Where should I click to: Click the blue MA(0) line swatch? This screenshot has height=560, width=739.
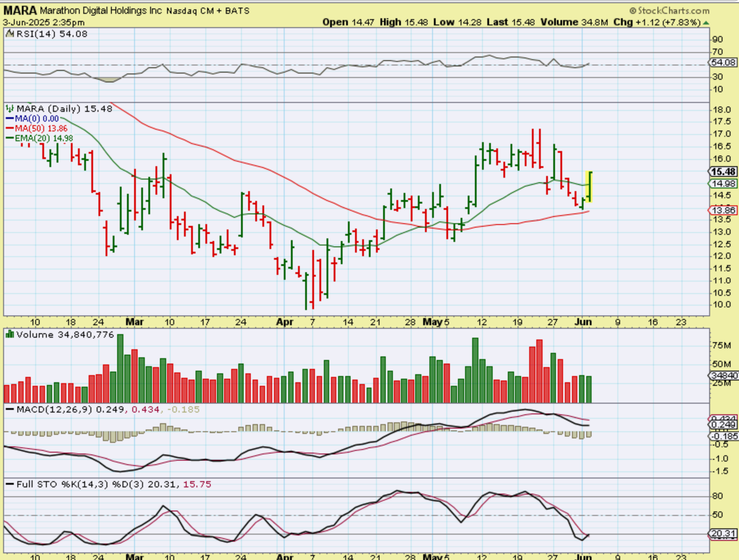click(x=10, y=119)
